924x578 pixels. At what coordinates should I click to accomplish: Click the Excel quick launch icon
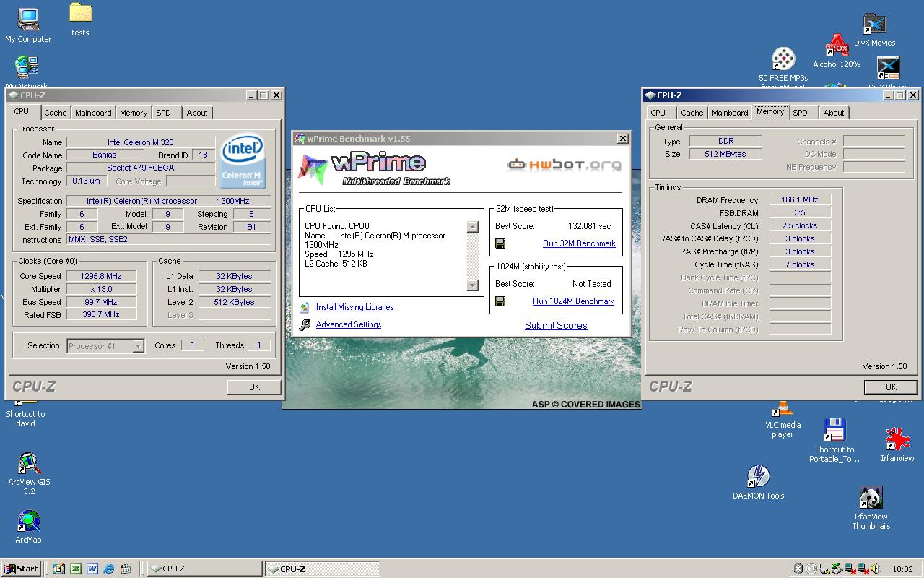pyautogui.click(x=75, y=569)
